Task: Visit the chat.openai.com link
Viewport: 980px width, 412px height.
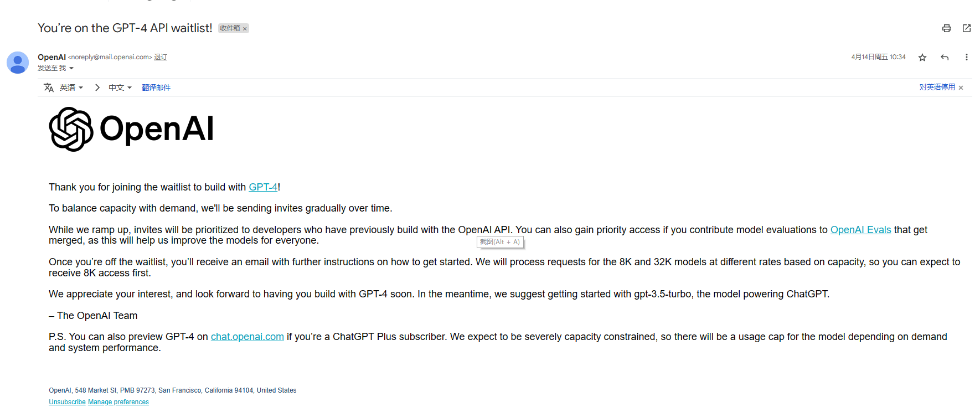Action: pos(247,337)
